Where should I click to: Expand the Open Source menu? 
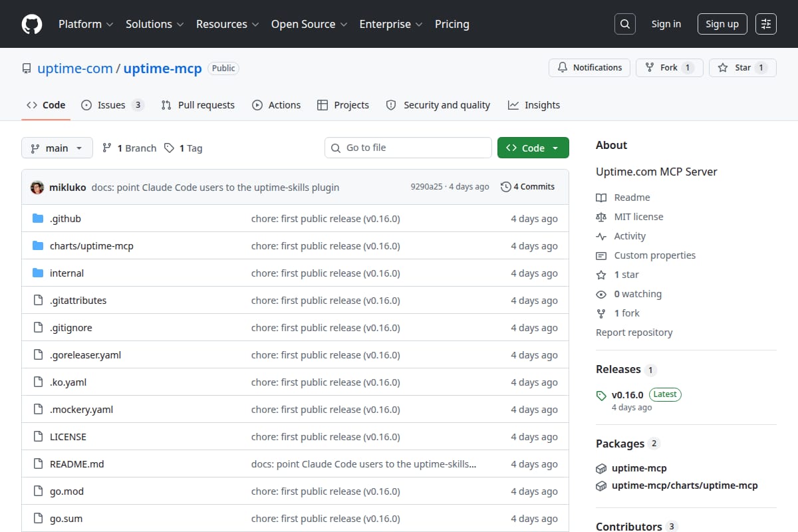tap(309, 24)
